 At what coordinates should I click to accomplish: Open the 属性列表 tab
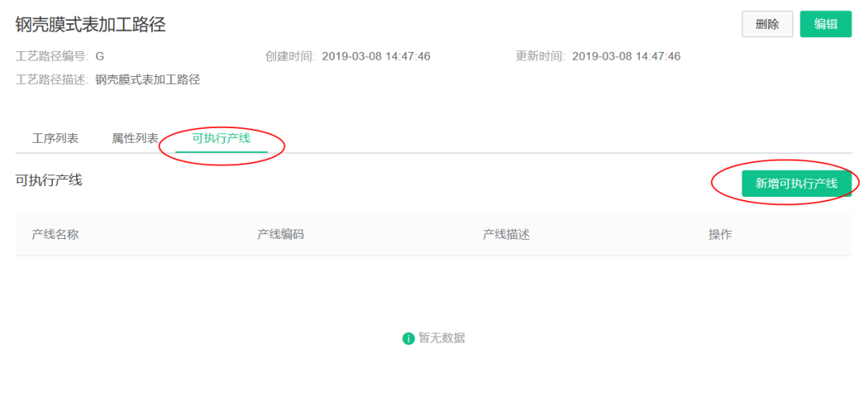pyautogui.click(x=135, y=138)
